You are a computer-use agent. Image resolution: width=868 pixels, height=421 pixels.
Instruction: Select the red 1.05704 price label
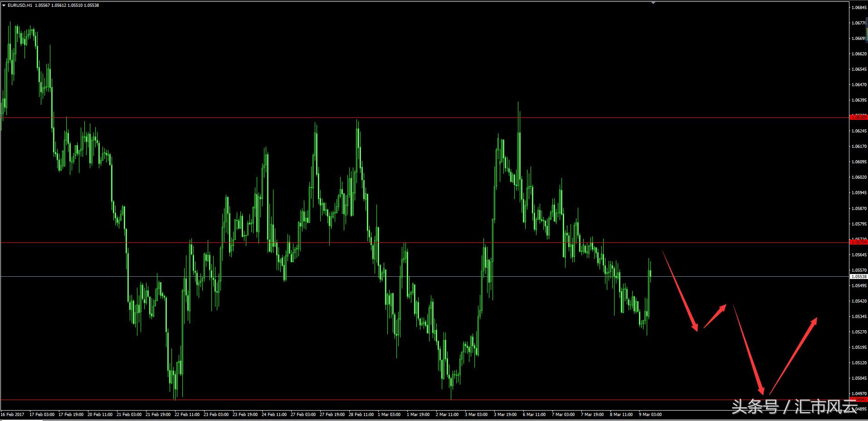859,242
